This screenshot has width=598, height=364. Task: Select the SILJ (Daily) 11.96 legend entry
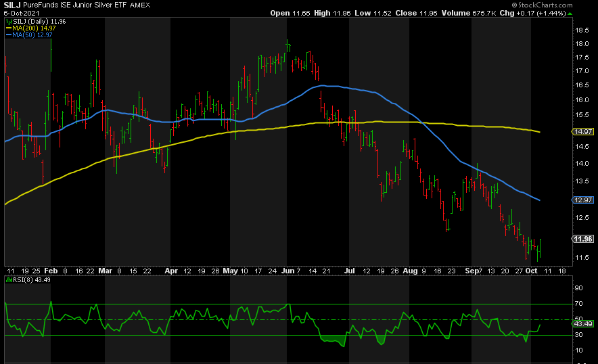39,22
